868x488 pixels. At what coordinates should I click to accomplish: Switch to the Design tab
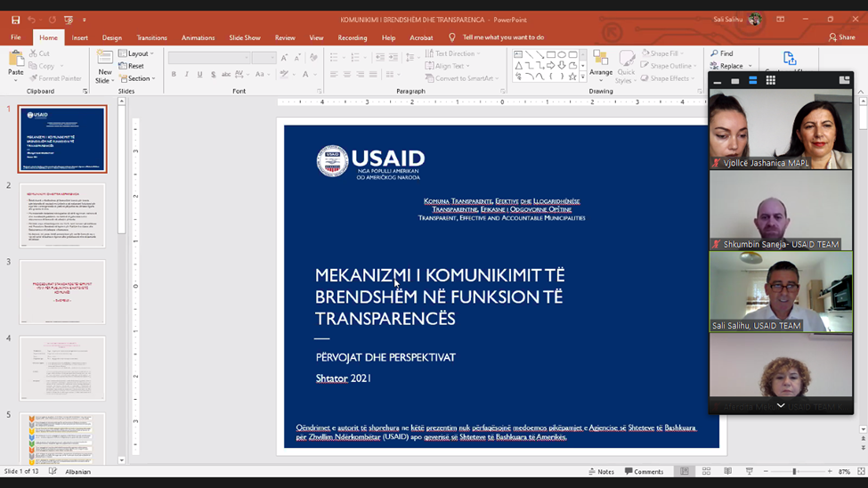(112, 37)
